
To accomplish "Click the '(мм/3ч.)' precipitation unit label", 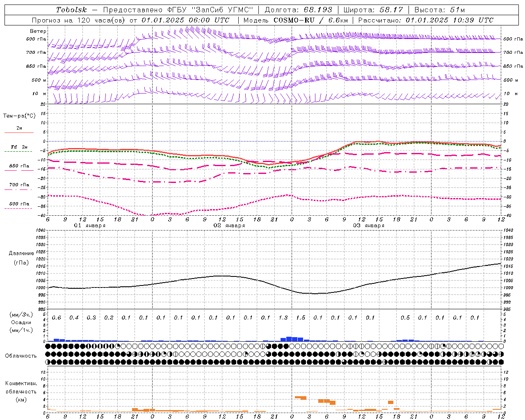I will point(21,315).
